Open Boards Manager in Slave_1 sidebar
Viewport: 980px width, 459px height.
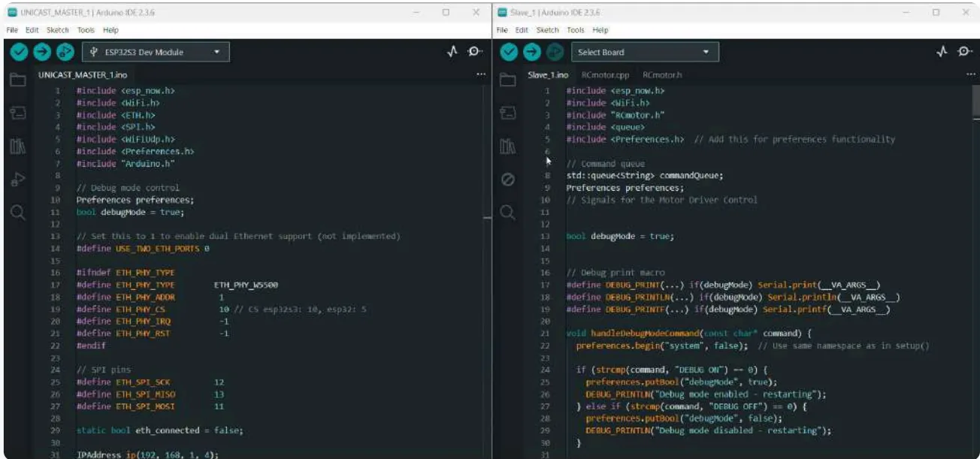[x=508, y=113]
